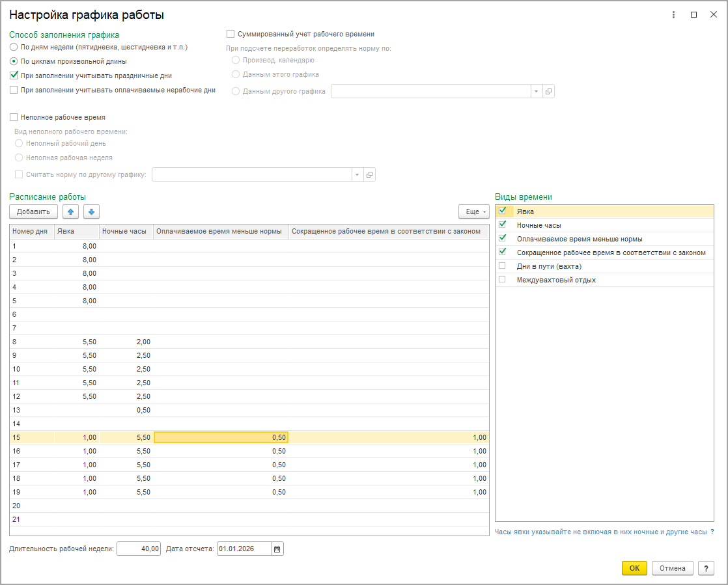
Task: Click the help question mark button
Action: coord(706,568)
